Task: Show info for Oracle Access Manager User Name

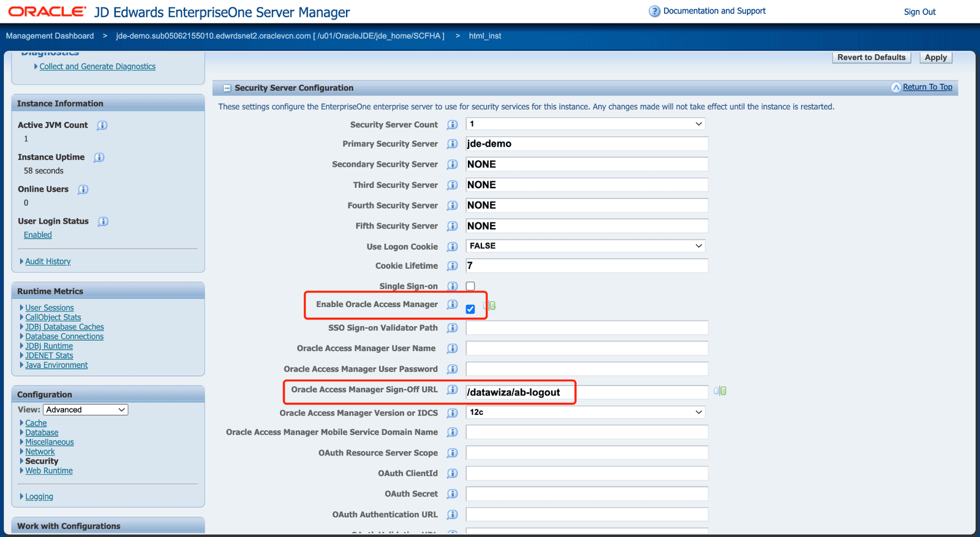Action: point(452,348)
